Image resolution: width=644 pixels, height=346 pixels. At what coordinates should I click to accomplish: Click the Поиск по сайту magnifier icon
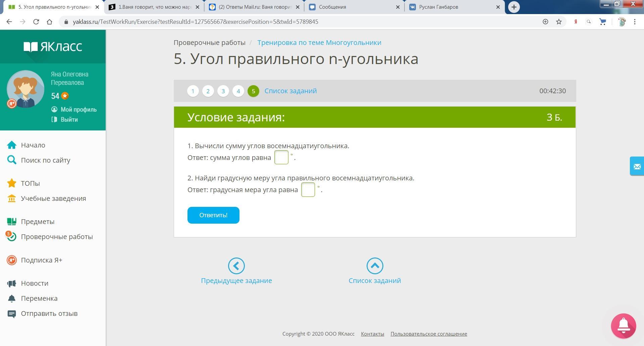pos(12,160)
